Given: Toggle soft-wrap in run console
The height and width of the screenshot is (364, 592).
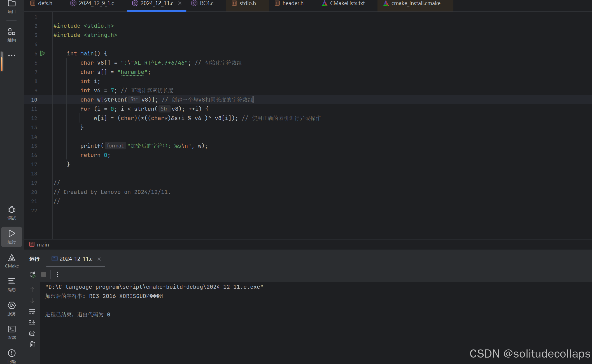Looking at the screenshot, I should (x=32, y=311).
